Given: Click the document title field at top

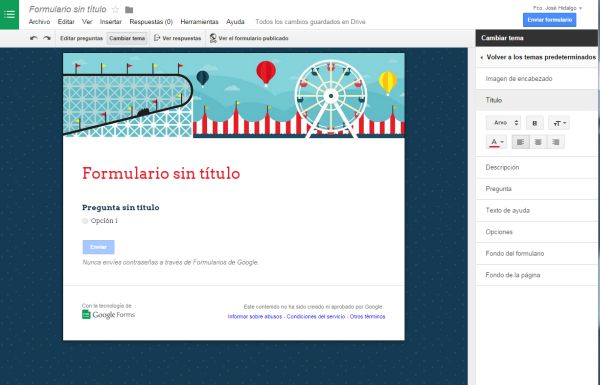Looking at the screenshot, I should pos(68,9).
